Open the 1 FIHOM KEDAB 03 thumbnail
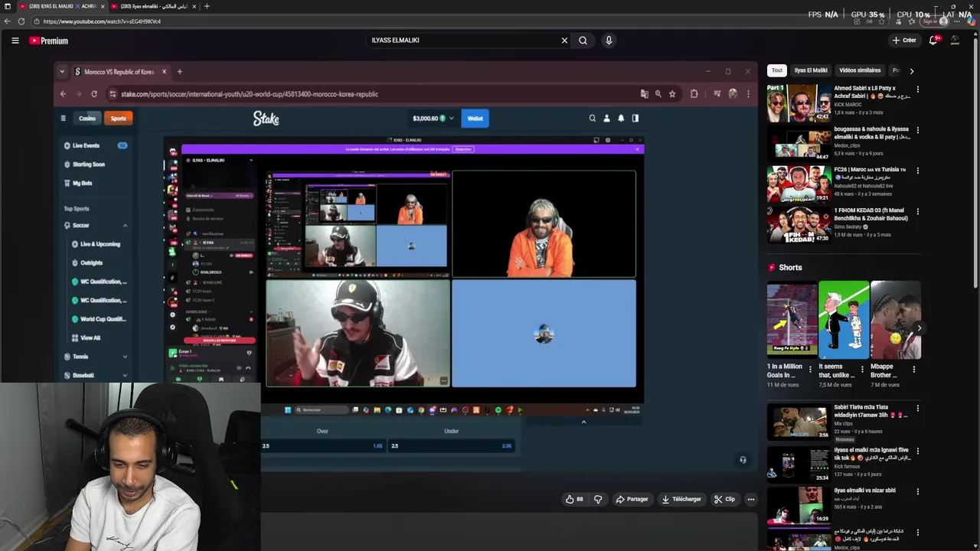Image resolution: width=980 pixels, height=551 pixels. point(799,224)
